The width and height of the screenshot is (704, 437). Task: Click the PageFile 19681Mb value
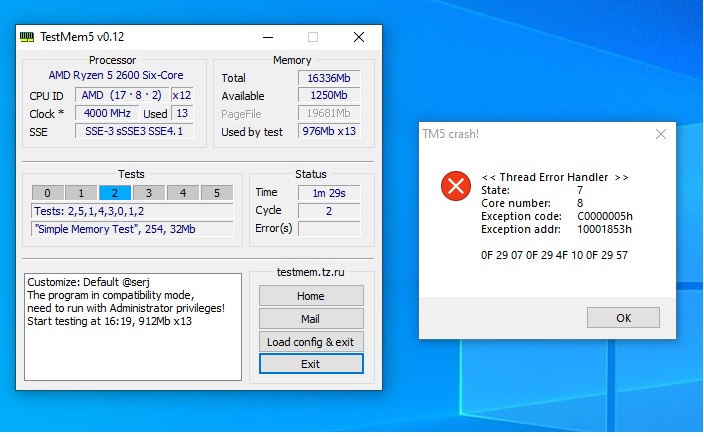click(329, 113)
